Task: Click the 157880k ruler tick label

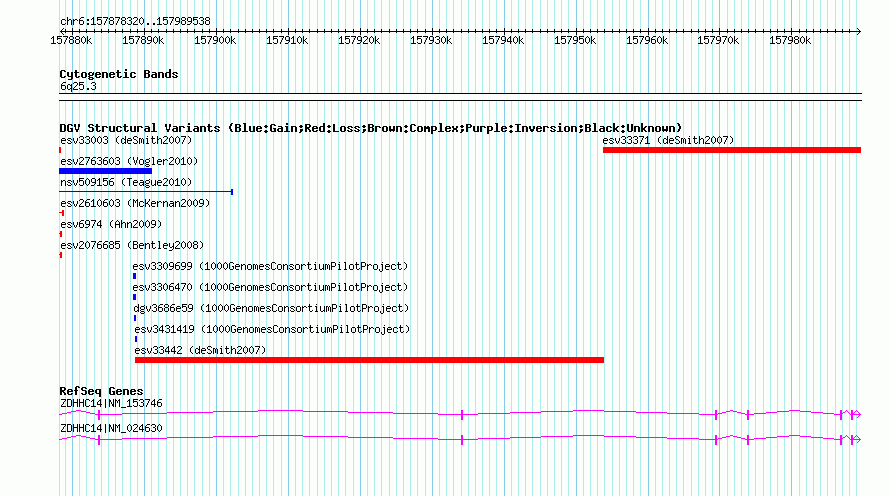Action: coord(71,40)
